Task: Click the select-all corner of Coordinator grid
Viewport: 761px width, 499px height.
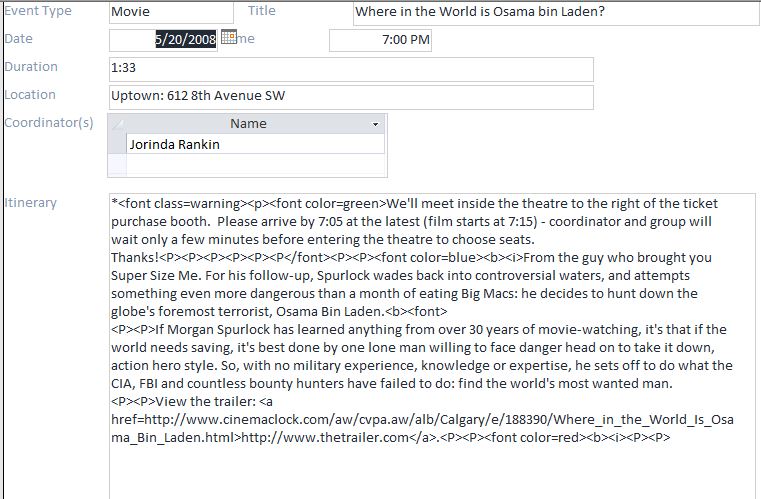Action: 118,124
